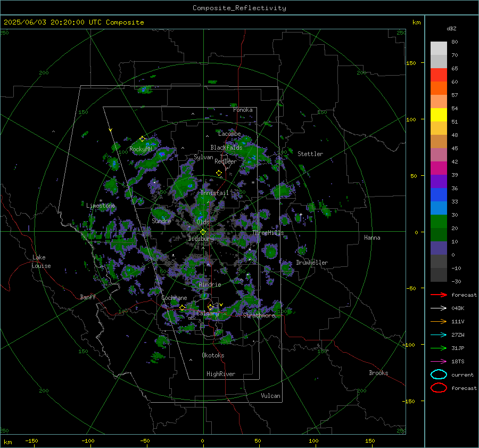The height and width of the screenshot is (448, 479).
Task: Click the RedDeer city label
Action: click(226, 161)
